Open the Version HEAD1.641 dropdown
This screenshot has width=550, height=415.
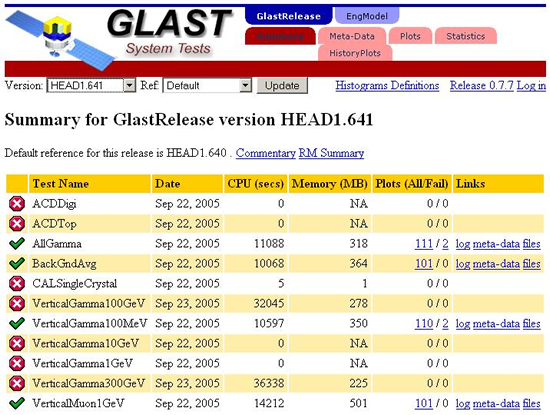coord(91,85)
